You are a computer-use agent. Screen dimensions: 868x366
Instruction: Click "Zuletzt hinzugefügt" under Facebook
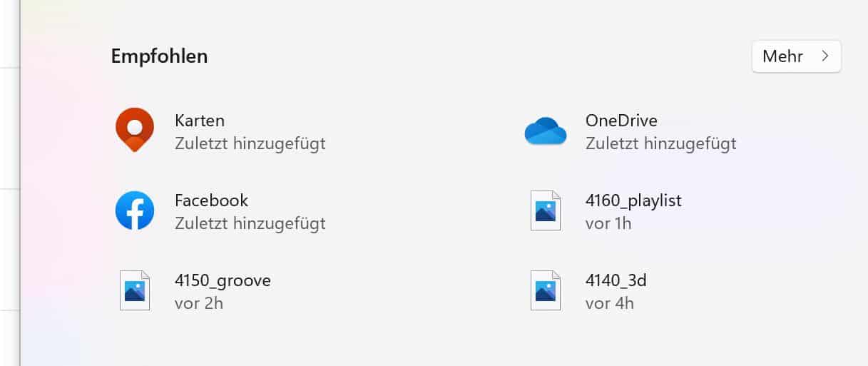(x=250, y=223)
